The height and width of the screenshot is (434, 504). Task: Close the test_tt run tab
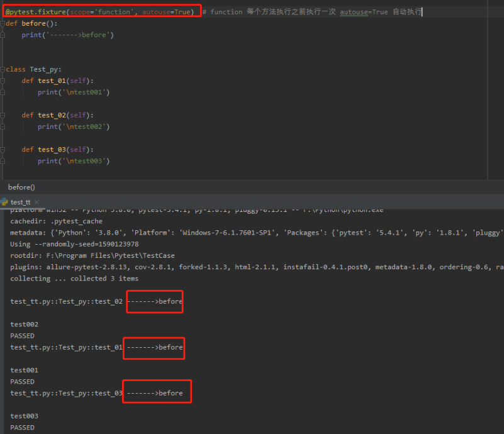[36, 202]
